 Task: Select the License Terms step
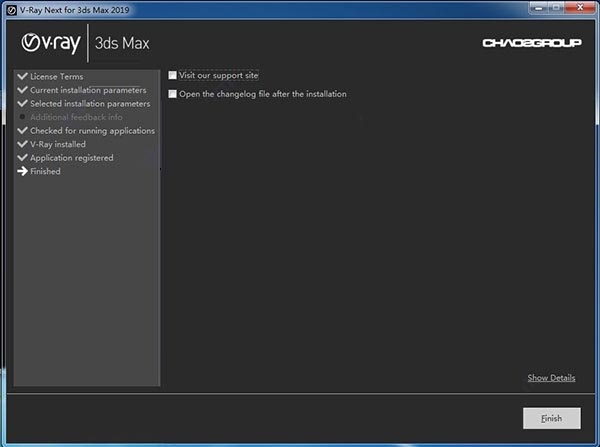coord(57,77)
